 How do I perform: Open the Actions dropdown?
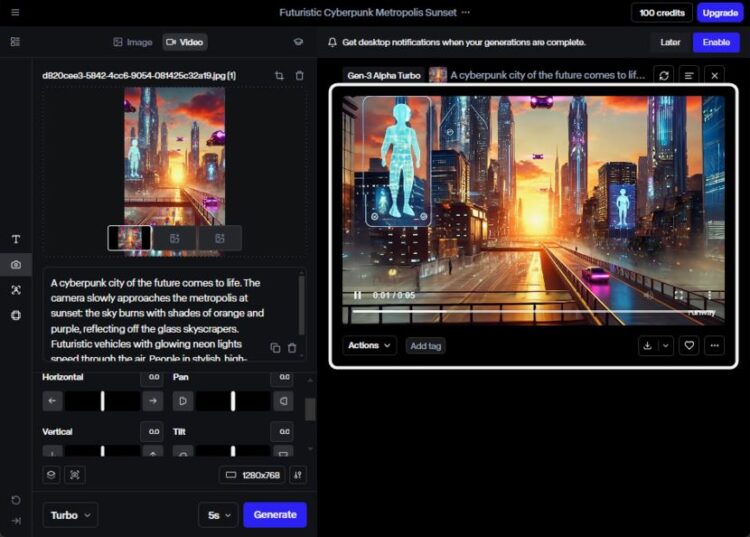pyautogui.click(x=369, y=345)
